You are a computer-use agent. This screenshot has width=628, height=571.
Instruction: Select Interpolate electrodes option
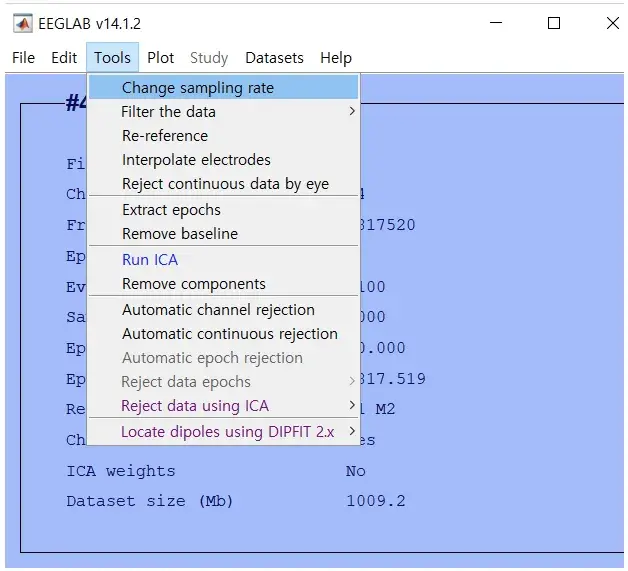pos(196,160)
